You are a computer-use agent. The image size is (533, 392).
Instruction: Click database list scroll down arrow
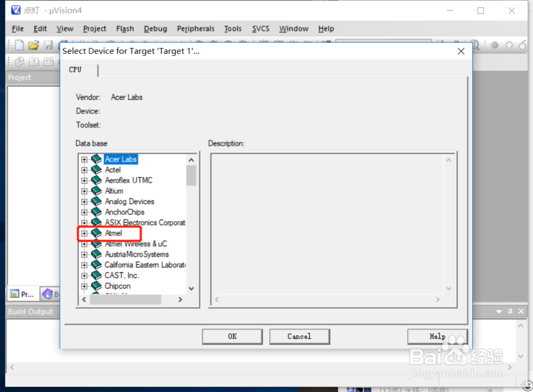coord(191,288)
